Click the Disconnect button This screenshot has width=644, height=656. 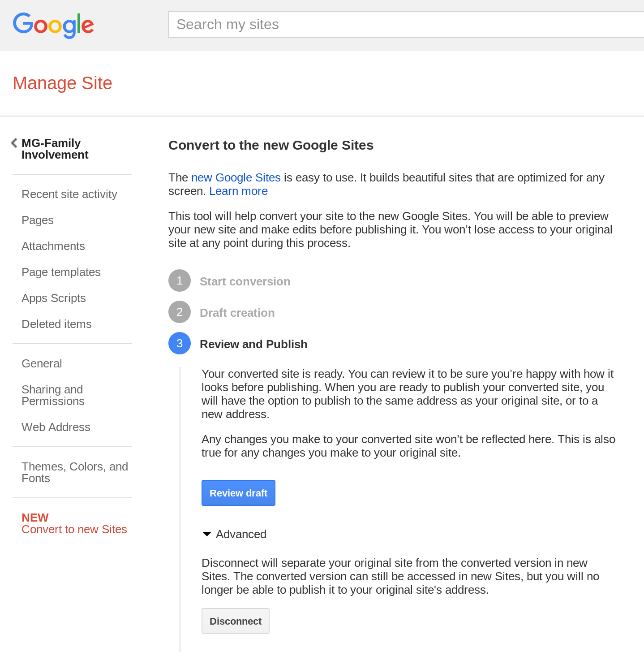coord(236,621)
